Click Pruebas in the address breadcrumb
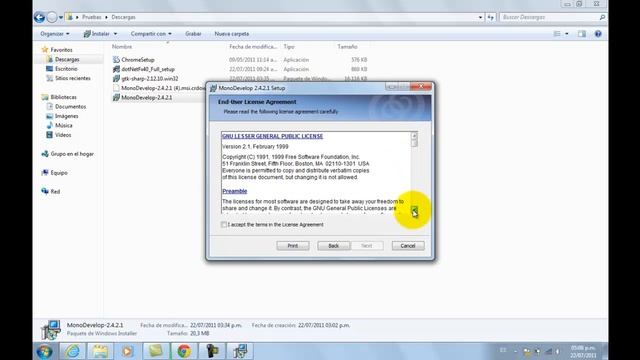The height and width of the screenshot is (360, 640). click(91, 17)
